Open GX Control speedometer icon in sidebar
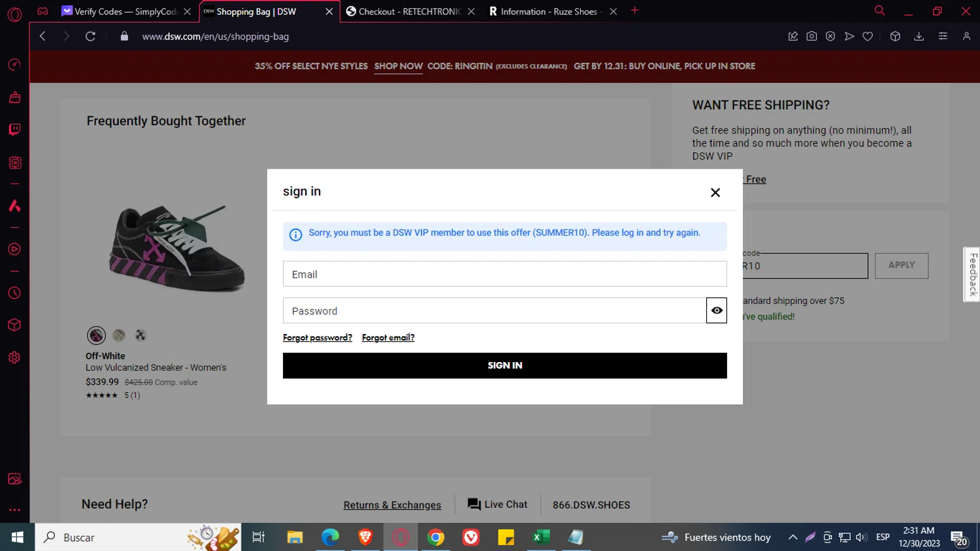 tap(14, 65)
